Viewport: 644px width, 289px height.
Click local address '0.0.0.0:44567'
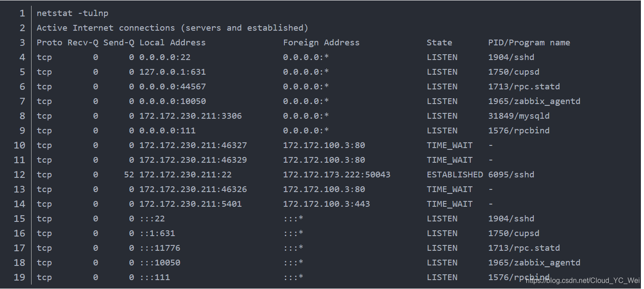(x=172, y=87)
